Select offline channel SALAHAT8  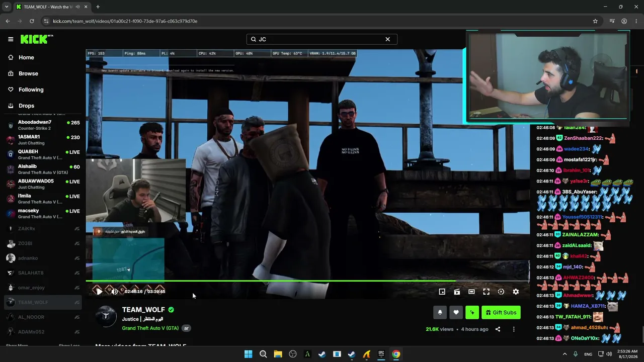point(43,273)
